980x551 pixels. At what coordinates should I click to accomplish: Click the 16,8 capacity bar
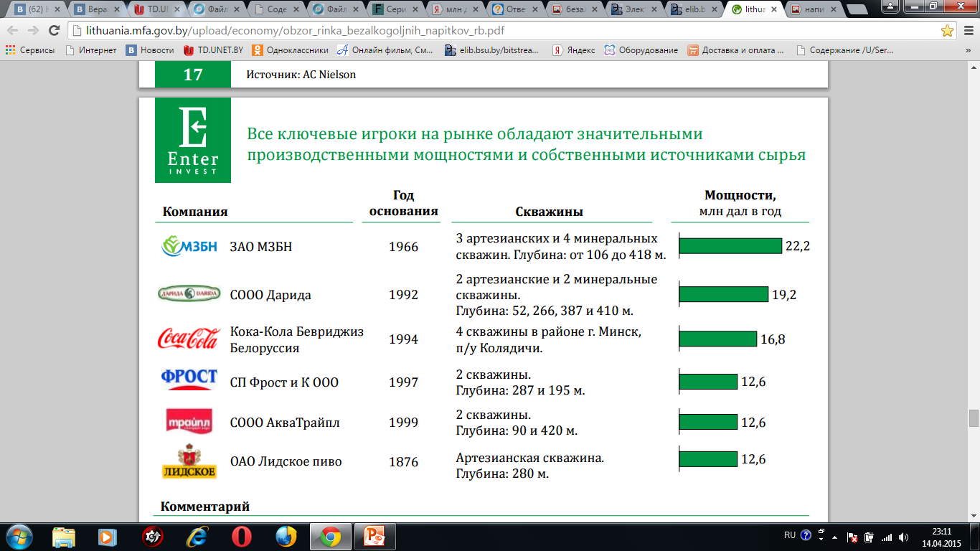[718, 339]
